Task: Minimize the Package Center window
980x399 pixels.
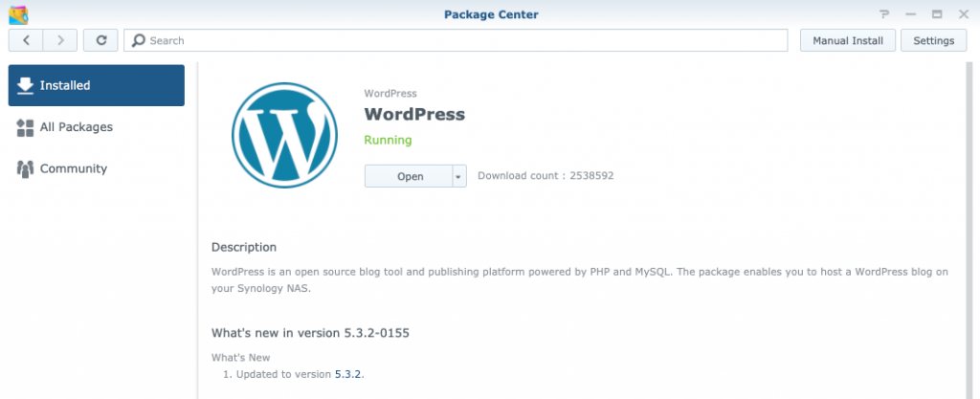Action: point(911,14)
